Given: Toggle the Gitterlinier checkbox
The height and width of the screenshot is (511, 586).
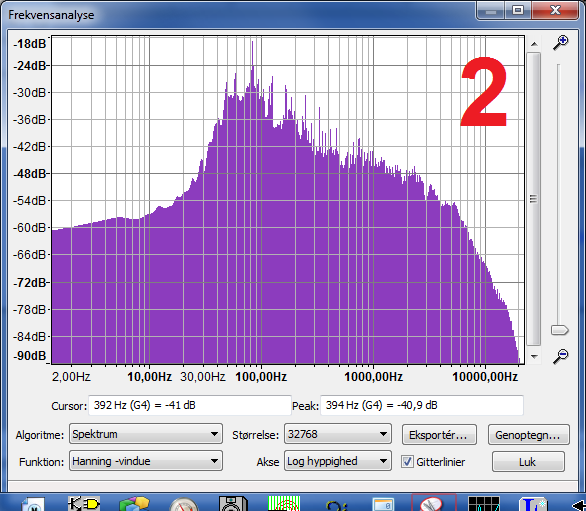Looking at the screenshot, I should [407, 462].
